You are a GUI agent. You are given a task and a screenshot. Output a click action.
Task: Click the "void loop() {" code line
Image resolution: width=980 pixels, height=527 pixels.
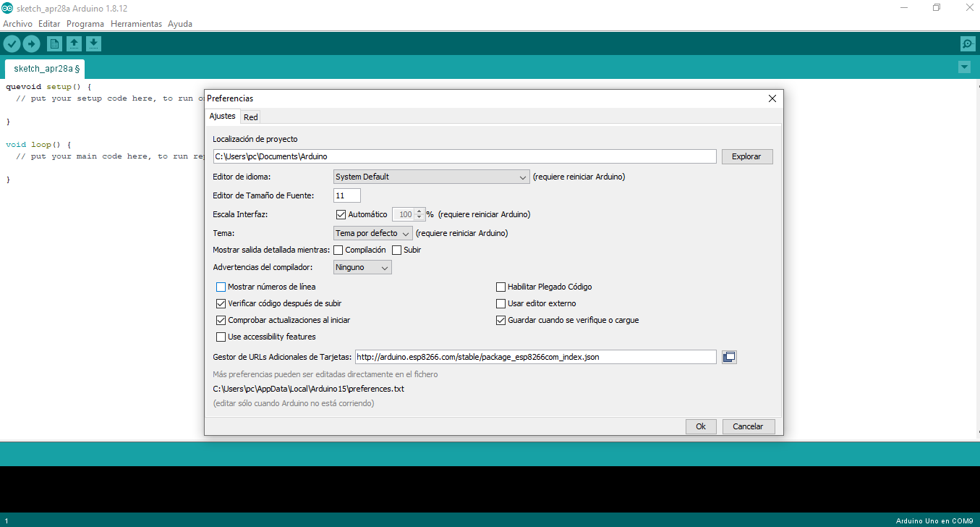click(x=38, y=144)
